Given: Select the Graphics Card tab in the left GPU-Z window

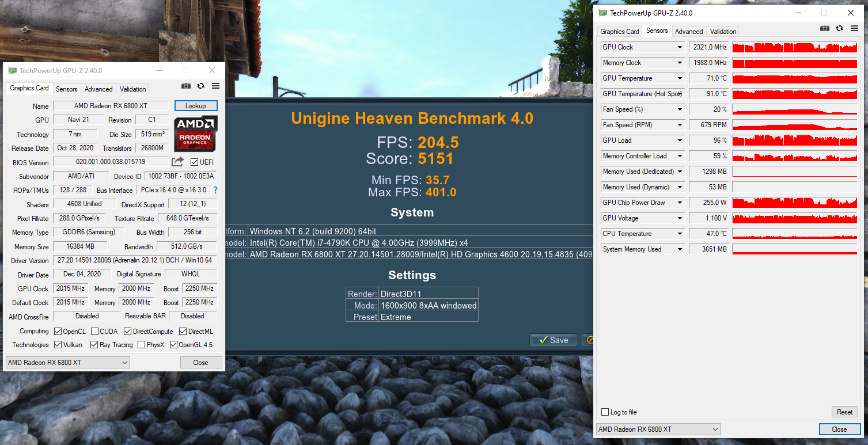Looking at the screenshot, I should pos(29,88).
